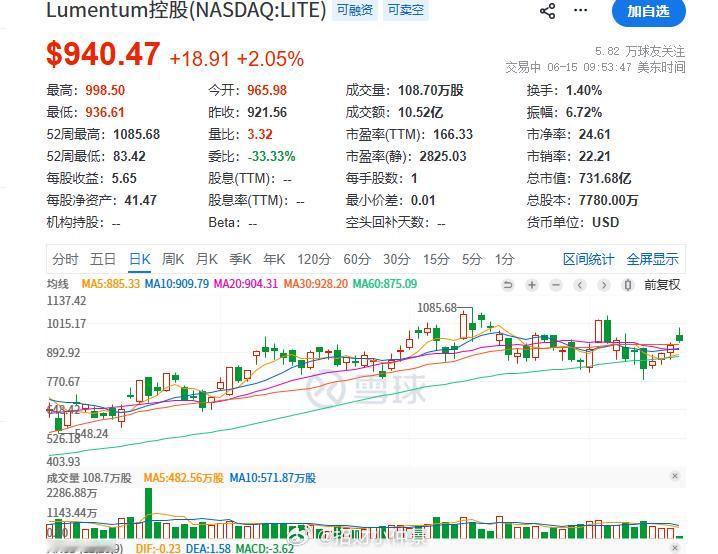Select the 日K chart tab
This screenshot has width=718, height=554.
pyautogui.click(x=140, y=260)
